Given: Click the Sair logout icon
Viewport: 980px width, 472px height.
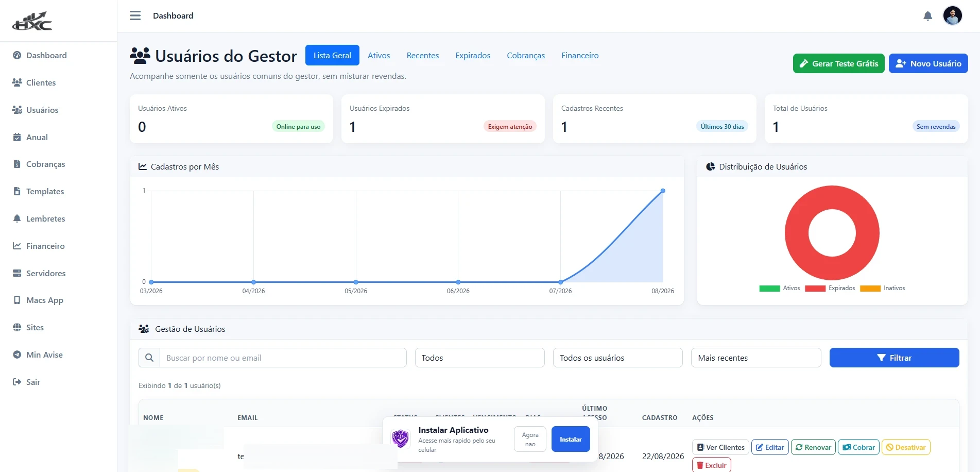Looking at the screenshot, I should pos(17,382).
